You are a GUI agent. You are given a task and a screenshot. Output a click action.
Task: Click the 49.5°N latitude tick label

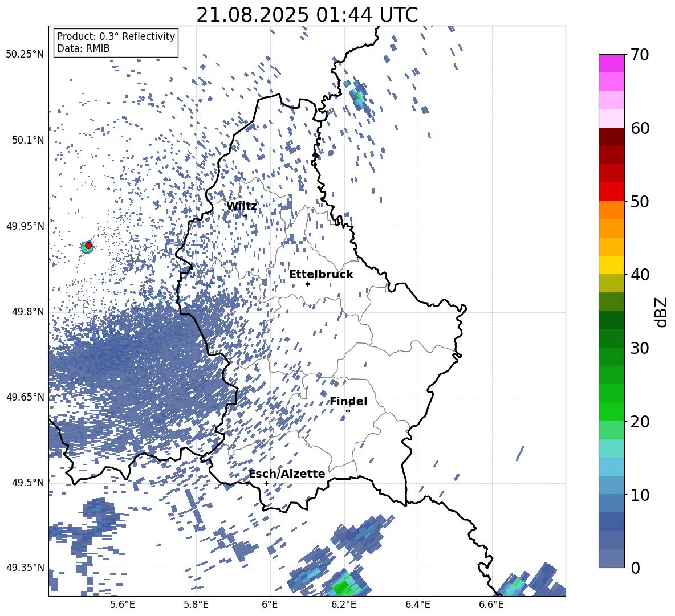click(x=28, y=483)
